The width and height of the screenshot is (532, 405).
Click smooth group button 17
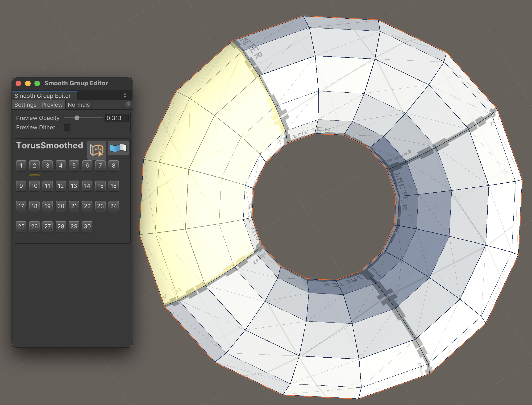[x=21, y=206]
